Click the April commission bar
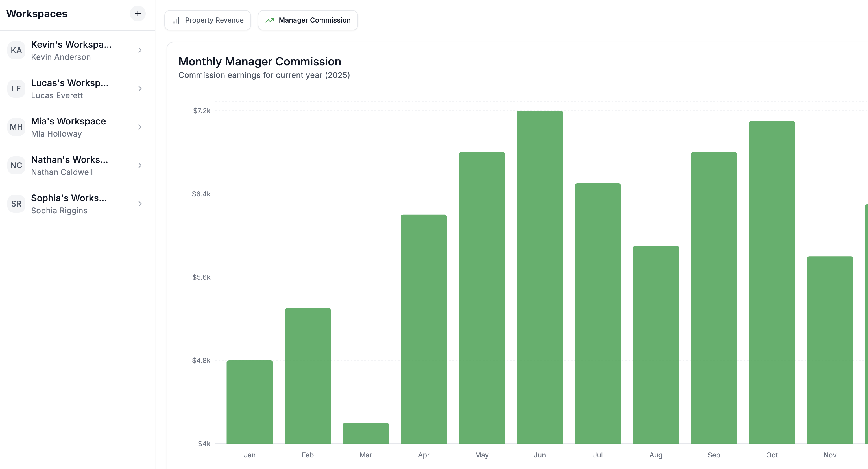 [x=424, y=329]
